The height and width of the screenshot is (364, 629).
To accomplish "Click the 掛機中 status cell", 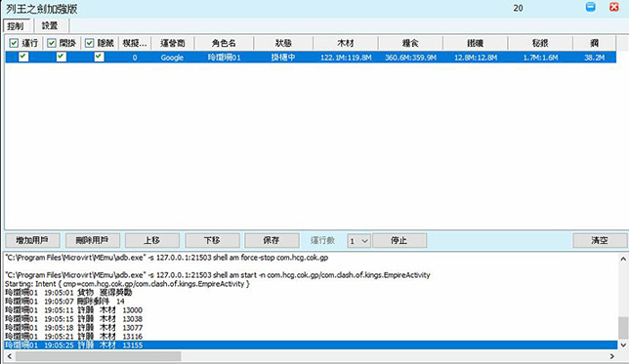I will click(283, 58).
